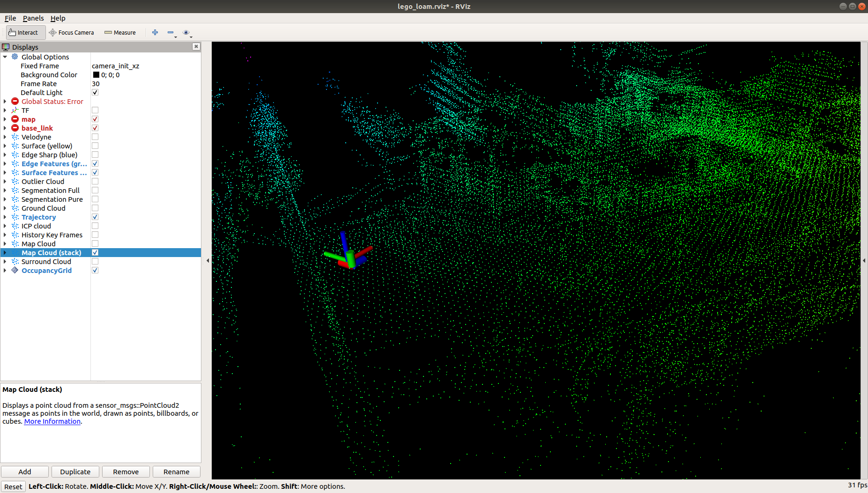Close the Displays panel

tap(196, 46)
